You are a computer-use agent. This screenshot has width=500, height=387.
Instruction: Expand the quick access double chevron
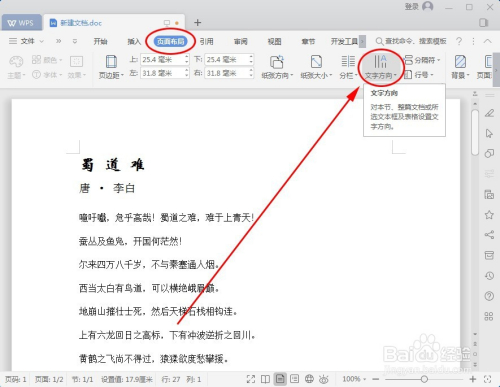click(58, 41)
